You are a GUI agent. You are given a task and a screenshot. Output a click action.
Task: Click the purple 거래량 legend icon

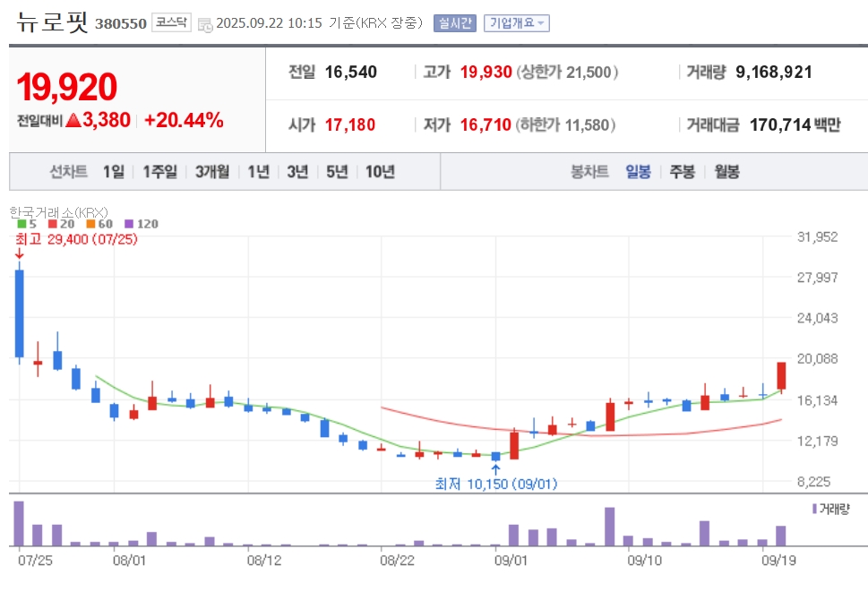click(814, 509)
